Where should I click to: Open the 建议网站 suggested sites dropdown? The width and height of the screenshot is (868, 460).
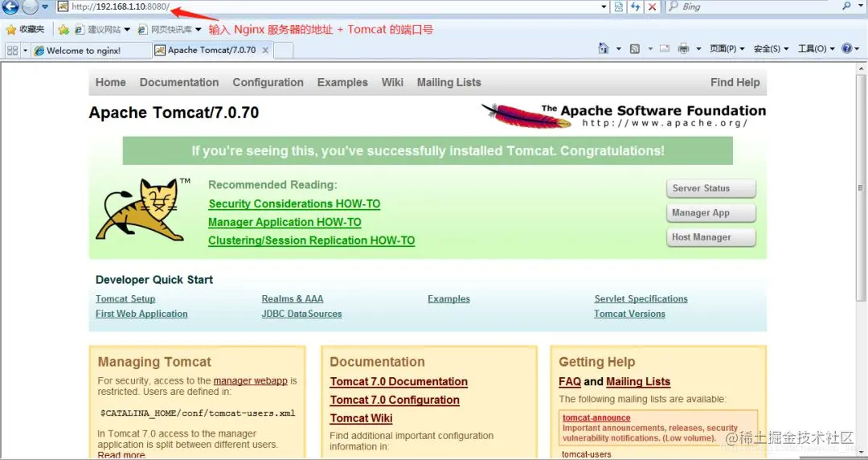(102, 30)
